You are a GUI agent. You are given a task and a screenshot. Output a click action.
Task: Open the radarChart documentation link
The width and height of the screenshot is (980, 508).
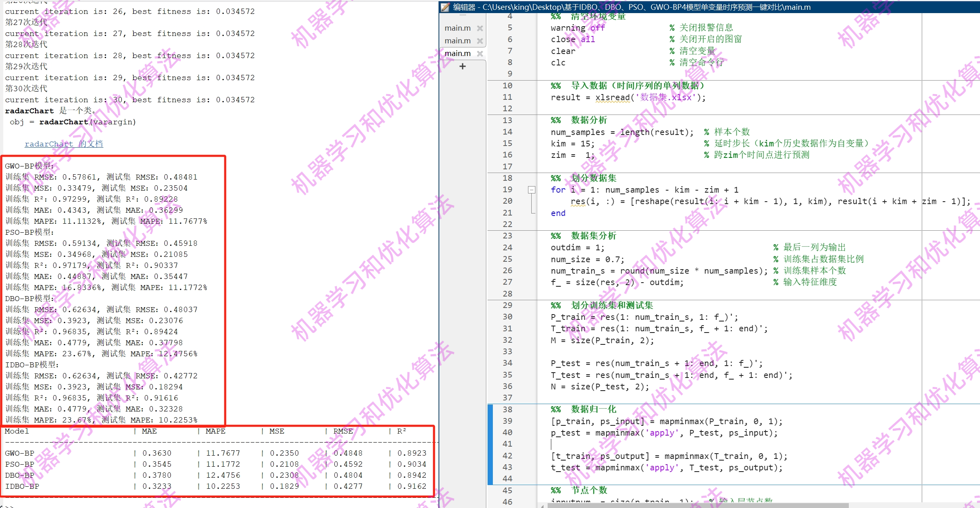tap(64, 144)
